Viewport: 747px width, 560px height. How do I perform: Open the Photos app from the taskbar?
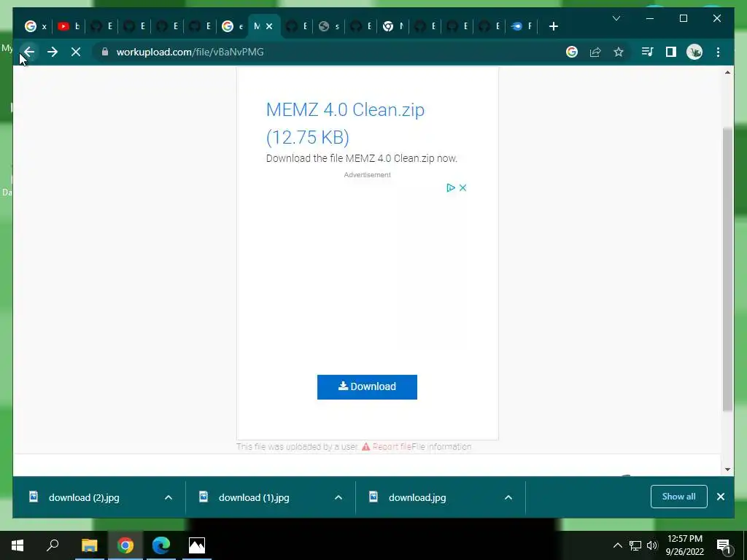(197, 545)
